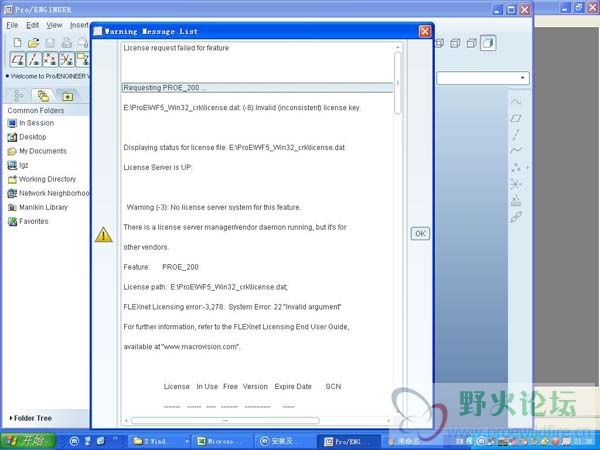Open the '2 Wind...' taskbar group
The height and width of the screenshot is (450, 600).
[x=158, y=441]
